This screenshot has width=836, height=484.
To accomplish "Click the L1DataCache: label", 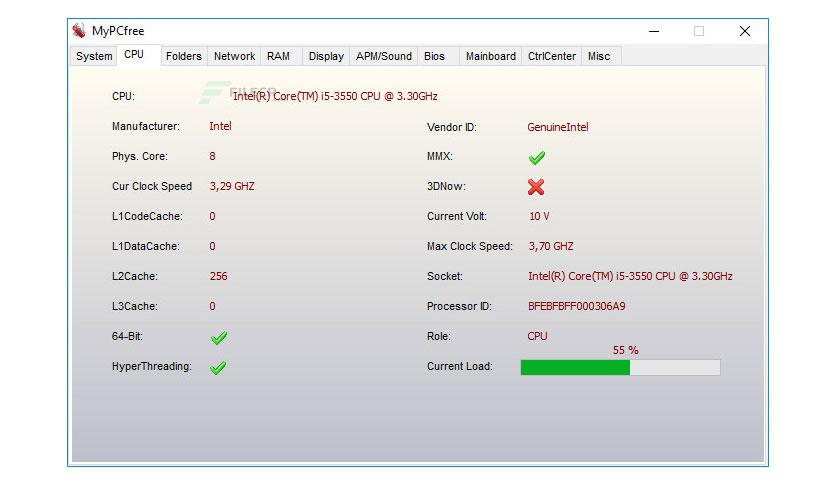I will (x=146, y=246).
